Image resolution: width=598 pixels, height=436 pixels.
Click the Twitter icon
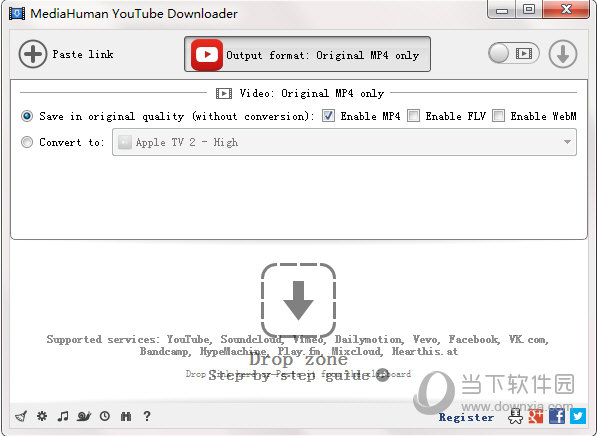578,416
